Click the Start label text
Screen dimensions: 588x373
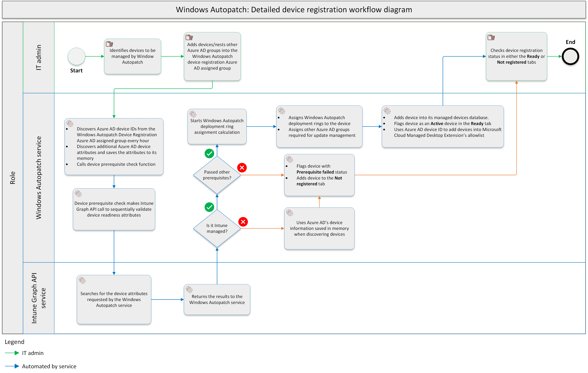(76, 71)
